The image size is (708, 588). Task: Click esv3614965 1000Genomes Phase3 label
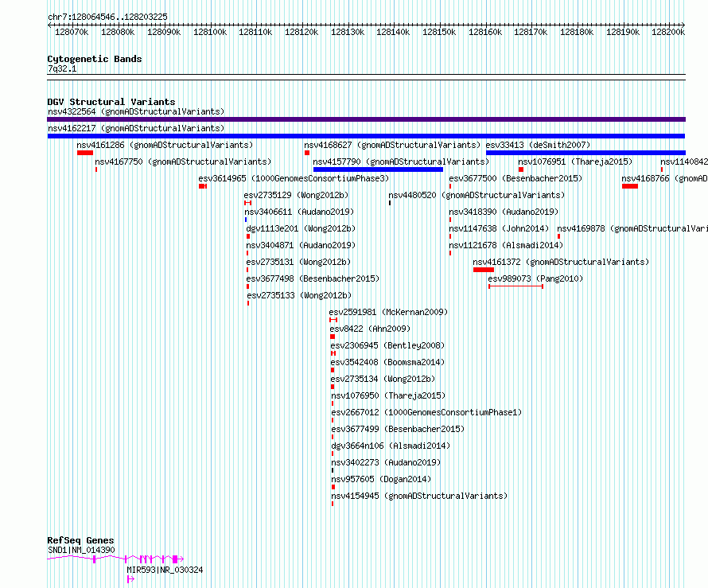click(294, 178)
